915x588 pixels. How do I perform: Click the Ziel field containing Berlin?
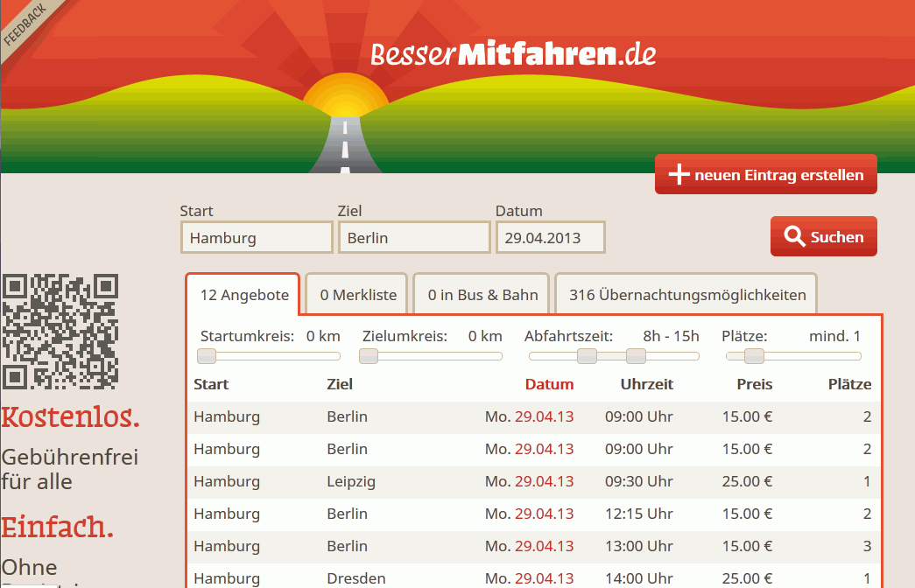(x=413, y=238)
